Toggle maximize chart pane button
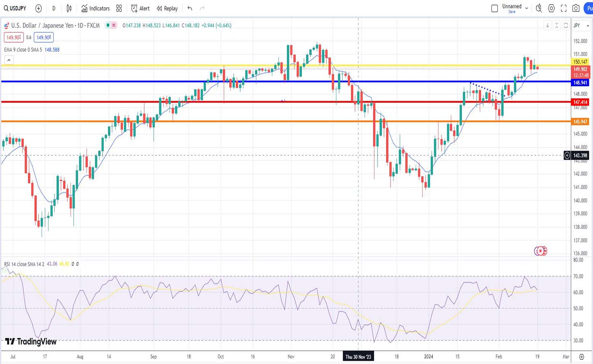 pyautogui.click(x=566, y=26)
